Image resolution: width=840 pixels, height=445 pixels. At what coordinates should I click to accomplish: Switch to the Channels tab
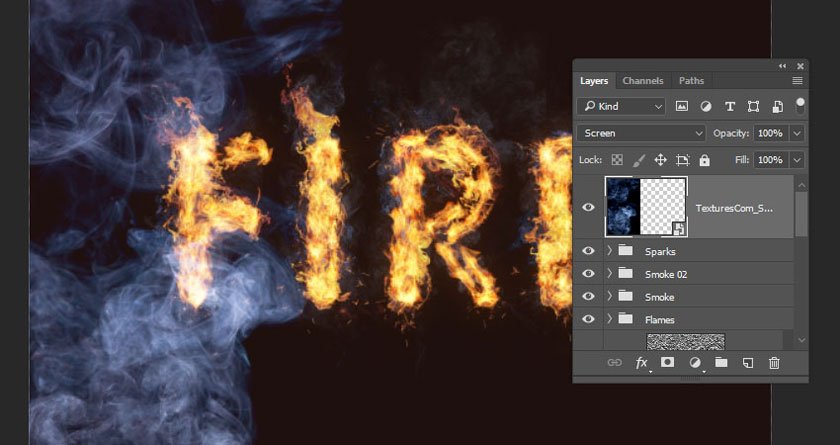[643, 81]
